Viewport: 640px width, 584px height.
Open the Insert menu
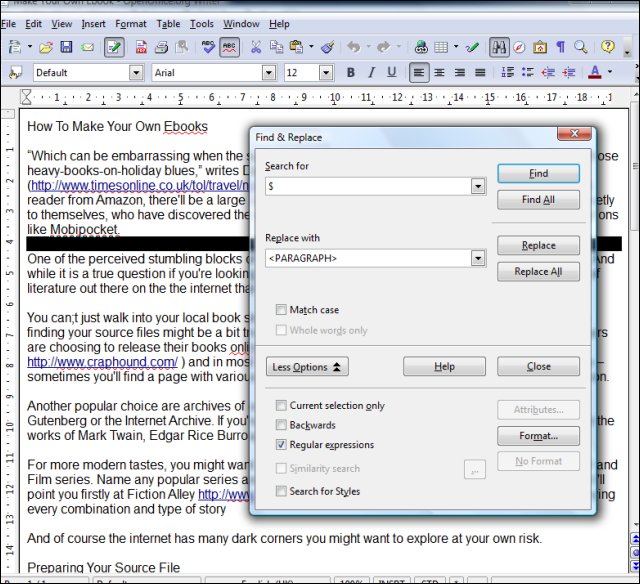tap(93, 24)
